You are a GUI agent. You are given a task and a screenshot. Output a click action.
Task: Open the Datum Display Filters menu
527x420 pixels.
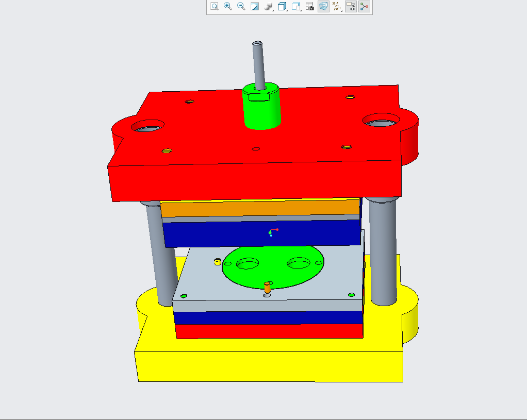tap(337, 6)
